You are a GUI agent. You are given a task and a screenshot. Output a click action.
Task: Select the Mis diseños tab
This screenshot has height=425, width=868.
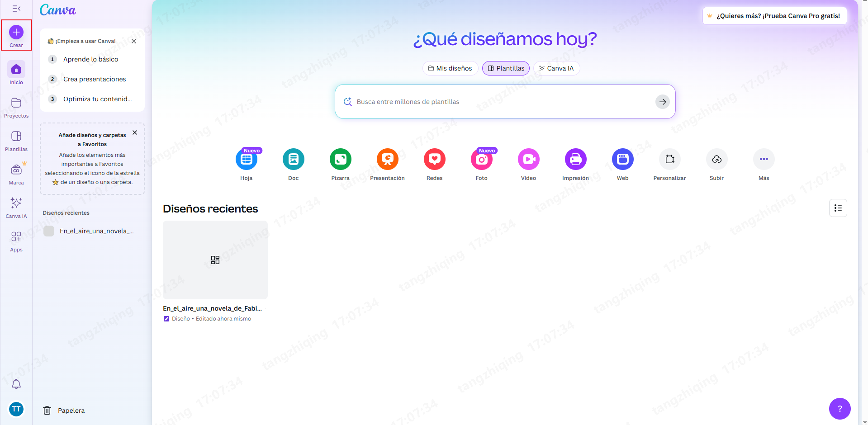(450, 68)
